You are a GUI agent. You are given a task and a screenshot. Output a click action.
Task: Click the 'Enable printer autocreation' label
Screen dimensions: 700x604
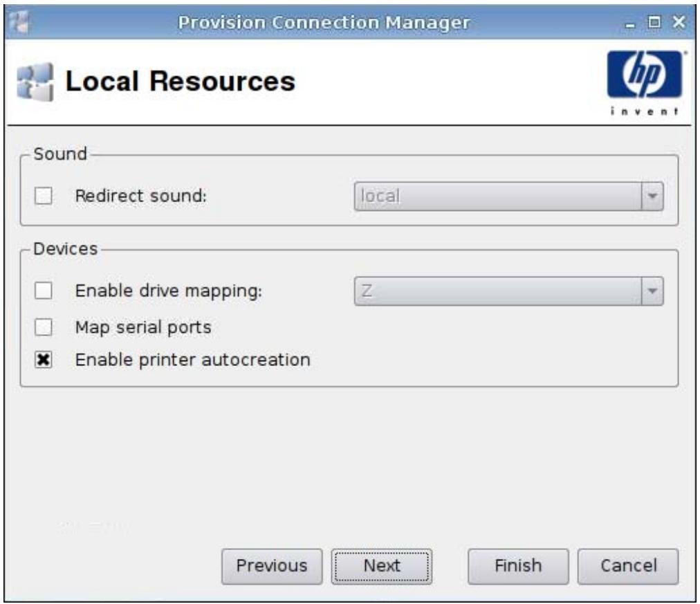(192, 360)
